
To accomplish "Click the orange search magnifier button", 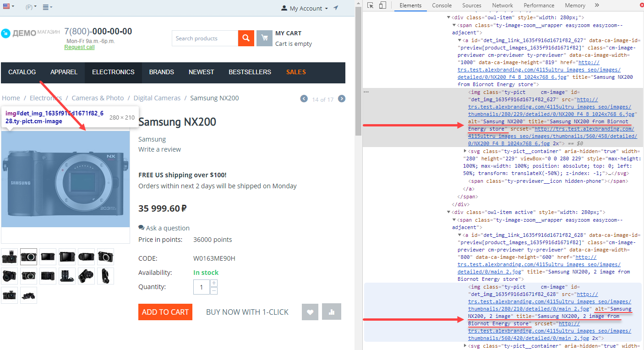I will click(246, 38).
